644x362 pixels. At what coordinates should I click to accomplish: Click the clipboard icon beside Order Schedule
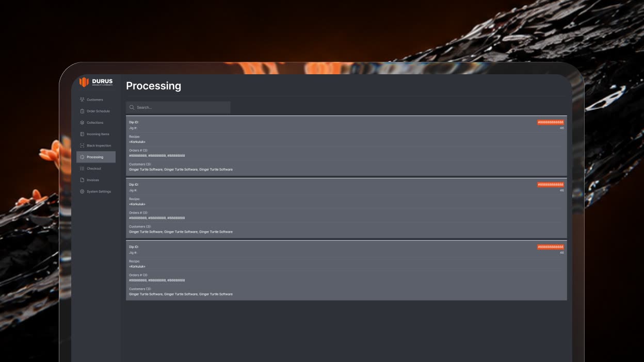(x=82, y=111)
